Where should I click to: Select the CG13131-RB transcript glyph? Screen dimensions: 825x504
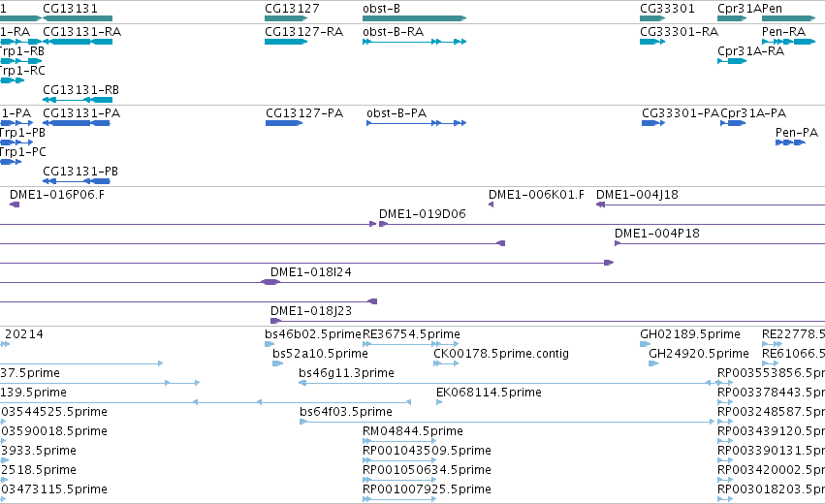[x=78, y=100]
